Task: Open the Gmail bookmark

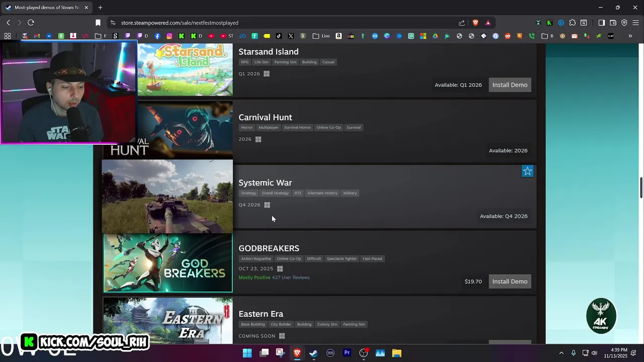Action: 37,36
